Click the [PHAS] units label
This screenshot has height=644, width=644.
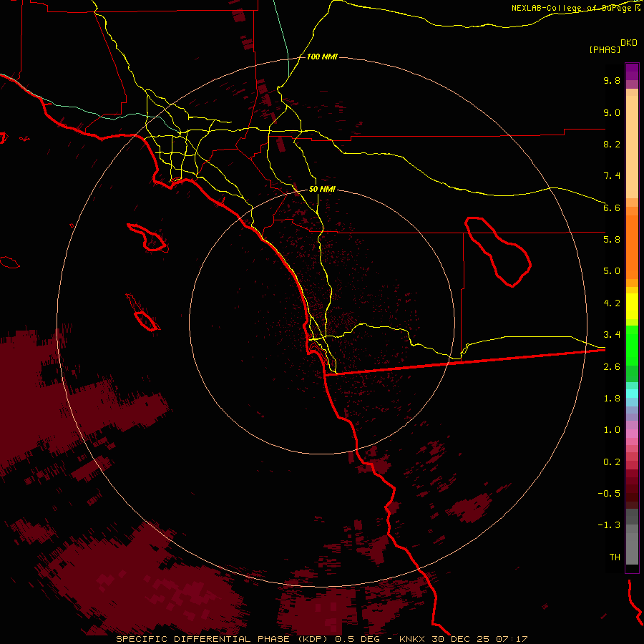(605, 49)
